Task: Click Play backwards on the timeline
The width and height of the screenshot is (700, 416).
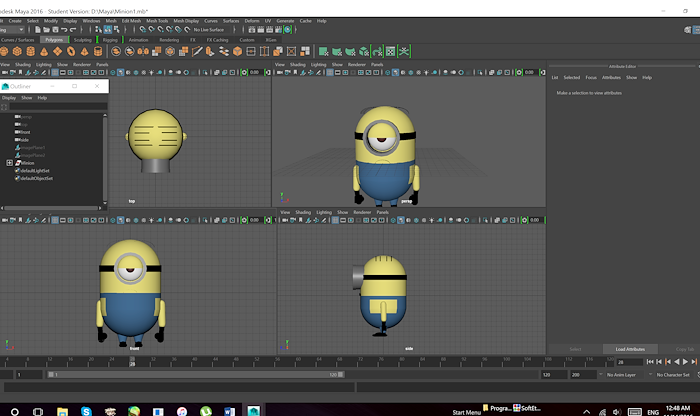Action: 677,362
